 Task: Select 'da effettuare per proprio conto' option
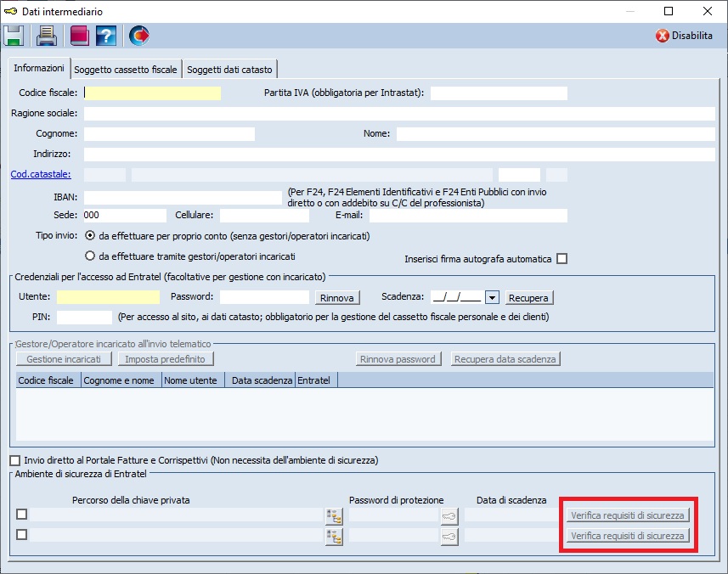click(90, 236)
